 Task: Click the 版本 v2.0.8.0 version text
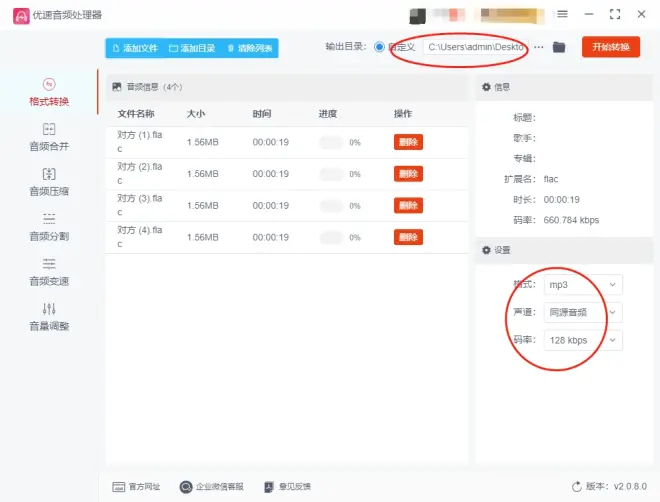click(616, 487)
